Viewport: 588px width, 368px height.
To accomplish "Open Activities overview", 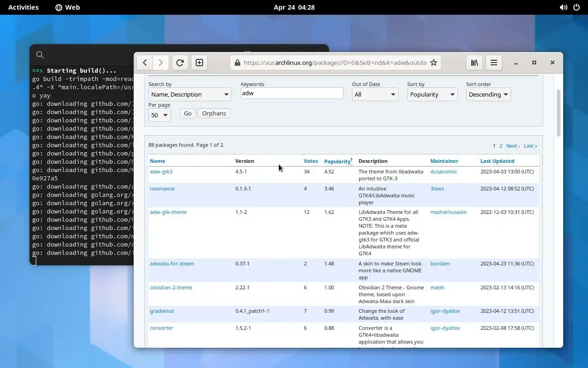I will [x=23, y=7].
